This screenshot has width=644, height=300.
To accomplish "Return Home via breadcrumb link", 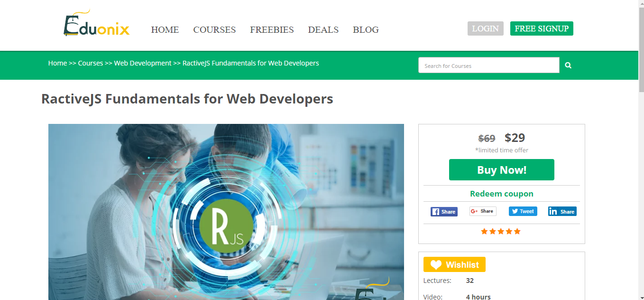I will tap(57, 63).
